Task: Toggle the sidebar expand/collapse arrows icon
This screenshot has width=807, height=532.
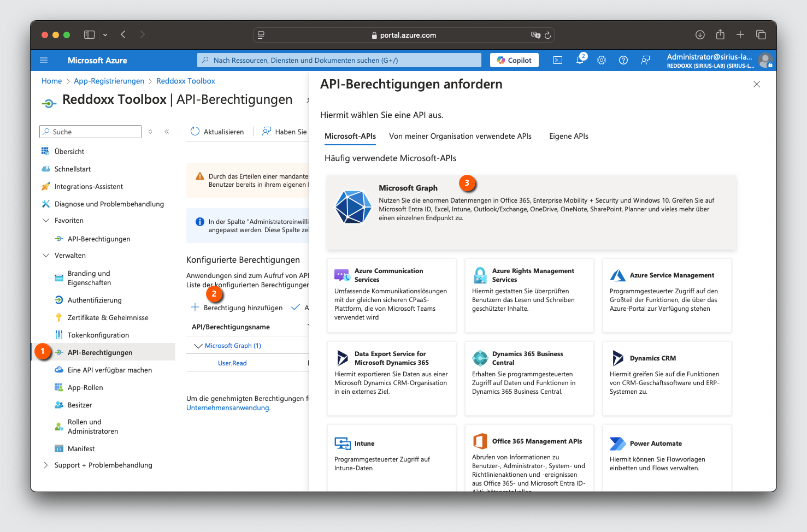Action: (150, 132)
